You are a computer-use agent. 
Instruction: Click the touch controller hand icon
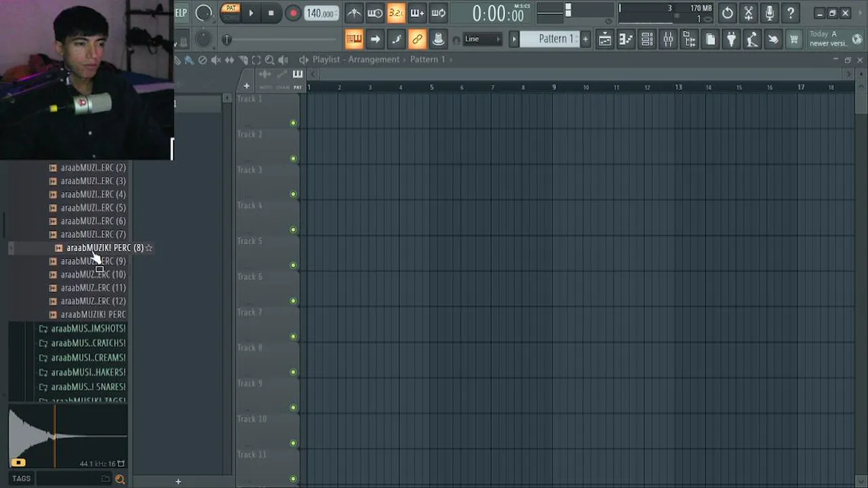pos(773,39)
